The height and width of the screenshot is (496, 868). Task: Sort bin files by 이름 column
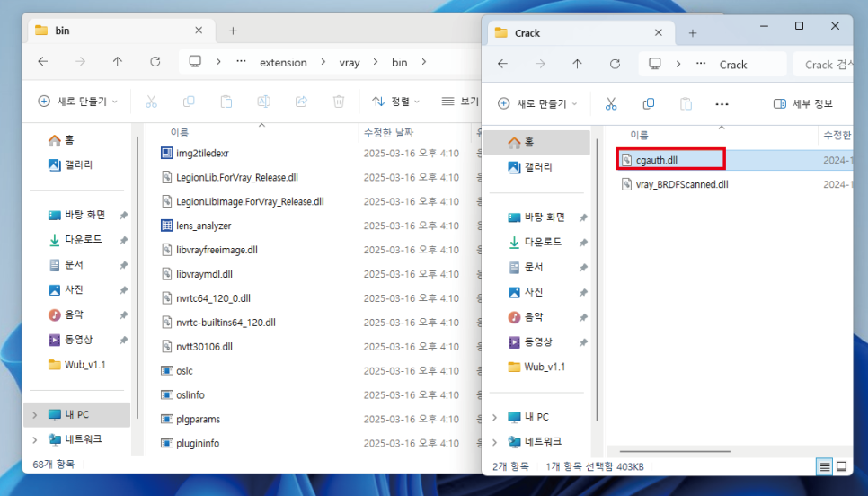click(180, 133)
